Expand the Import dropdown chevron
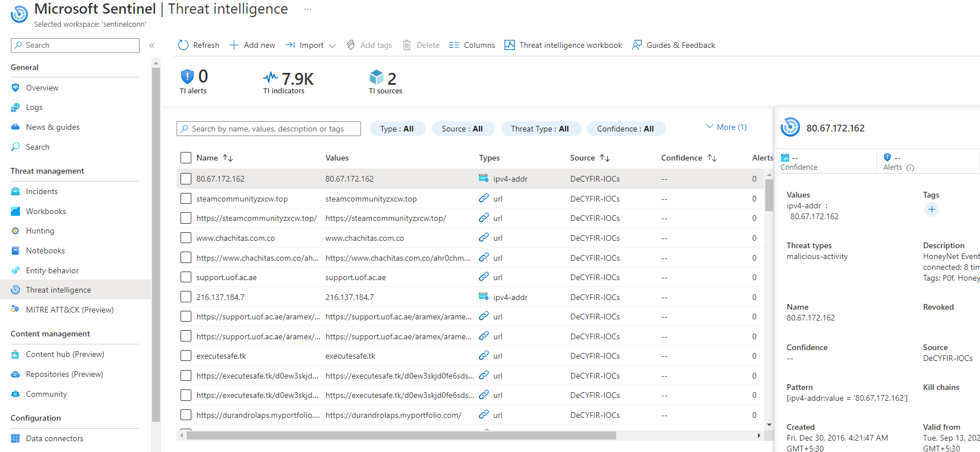This screenshot has height=452, width=980. [333, 46]
